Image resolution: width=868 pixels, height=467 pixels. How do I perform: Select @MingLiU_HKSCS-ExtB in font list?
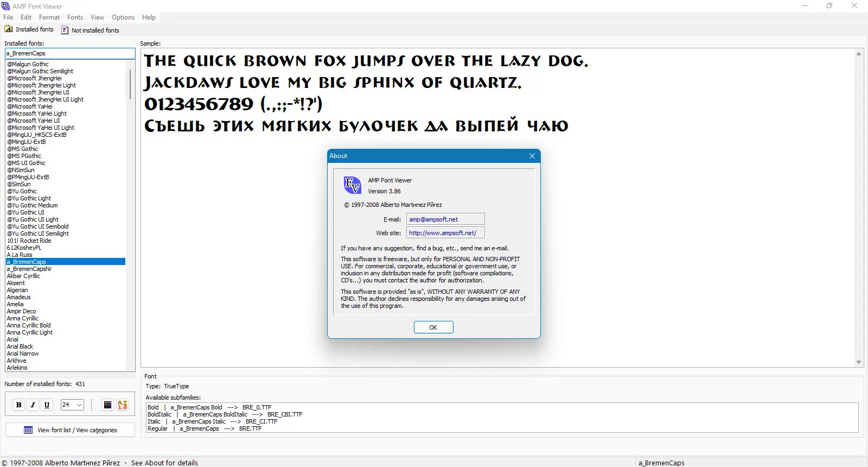[66, 135]
